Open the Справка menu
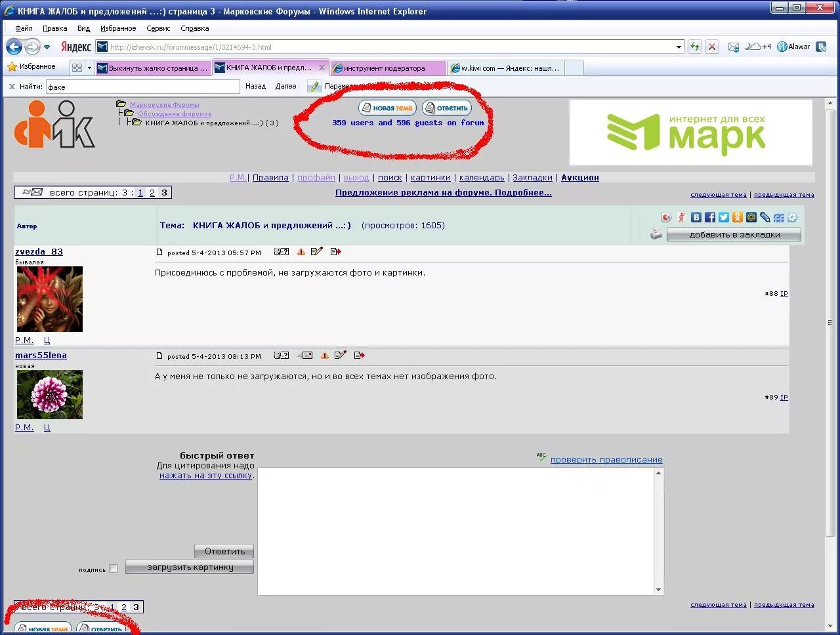This screenshot has width=840, height=635. pyautogui.click(x=195, y=28)
